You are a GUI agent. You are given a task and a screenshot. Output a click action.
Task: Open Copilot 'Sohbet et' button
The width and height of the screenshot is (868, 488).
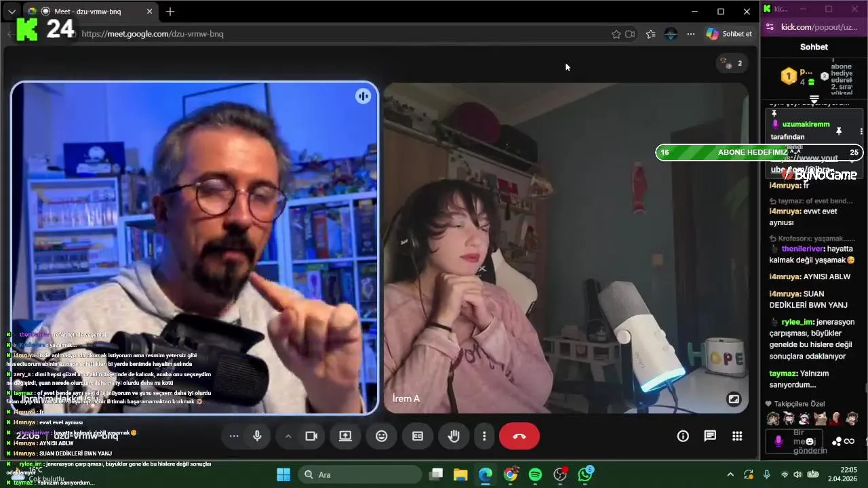pos(730,34)
